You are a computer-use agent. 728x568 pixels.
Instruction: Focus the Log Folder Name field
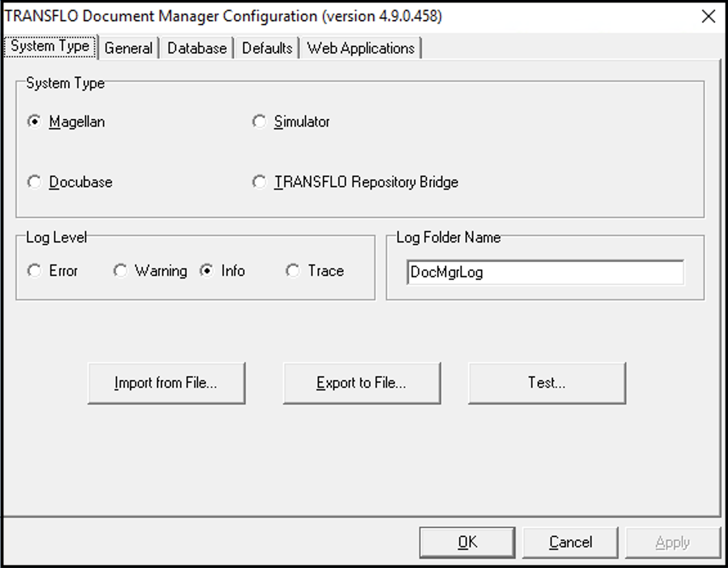545,272
